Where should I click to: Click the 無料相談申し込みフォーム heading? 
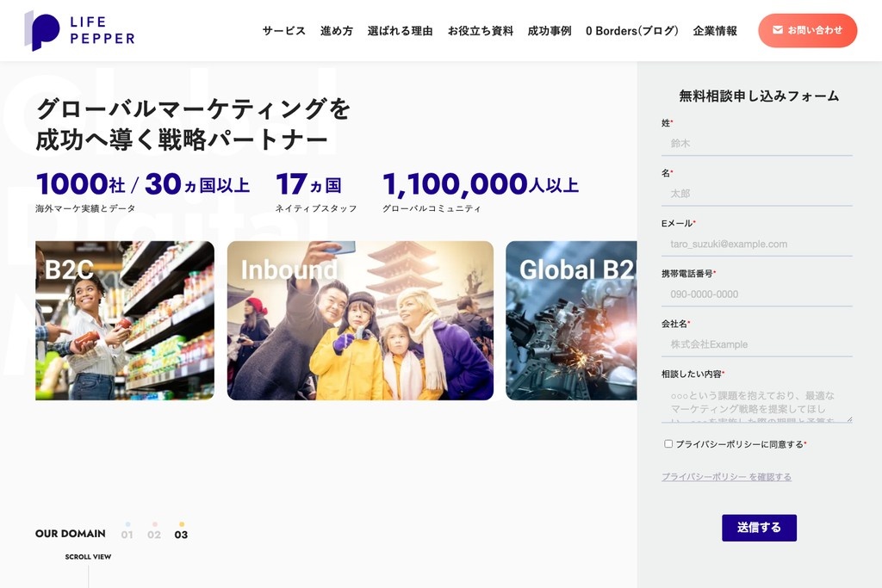click(759, 96)
